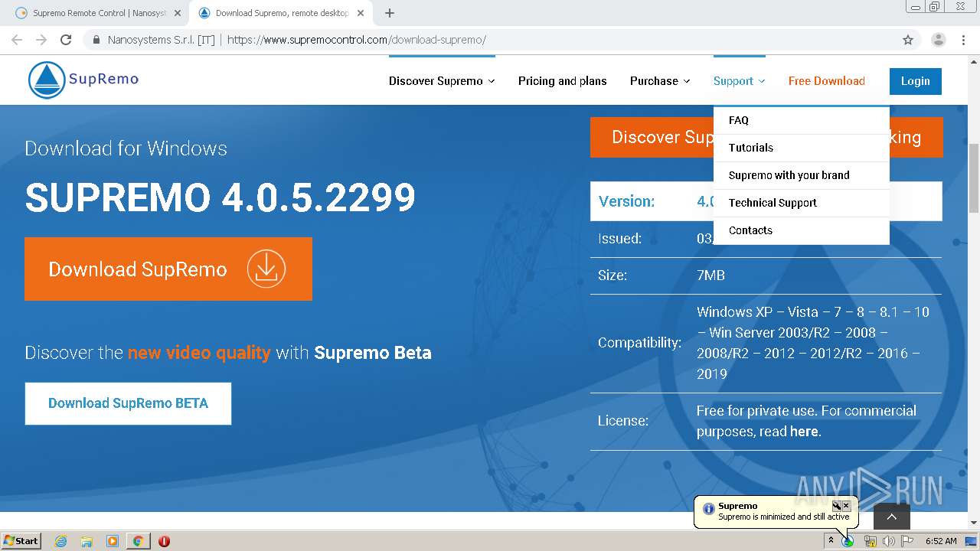Open Internet Explorer from the taskbar

point(61,541)
